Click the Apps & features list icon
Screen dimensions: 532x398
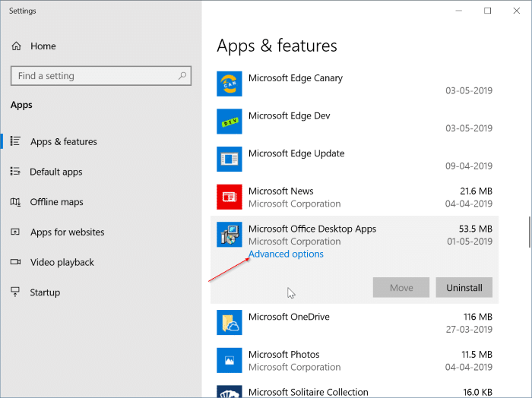(15, 141)
